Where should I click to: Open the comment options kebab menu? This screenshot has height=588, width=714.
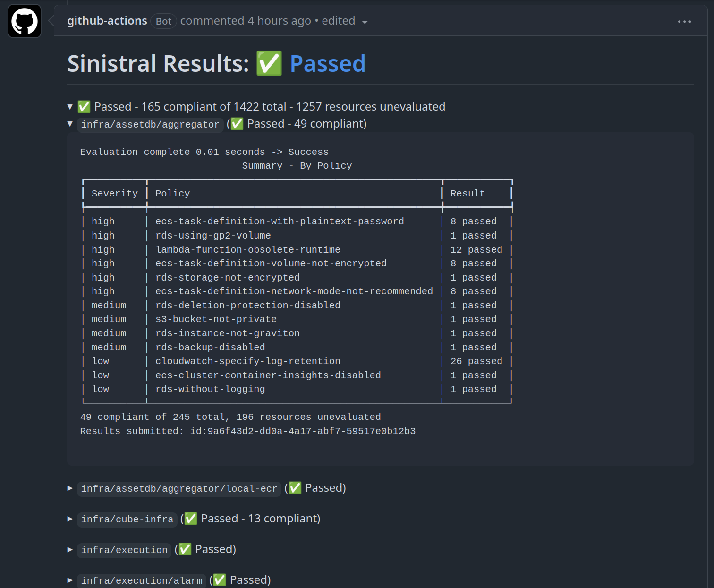point(684,21)
